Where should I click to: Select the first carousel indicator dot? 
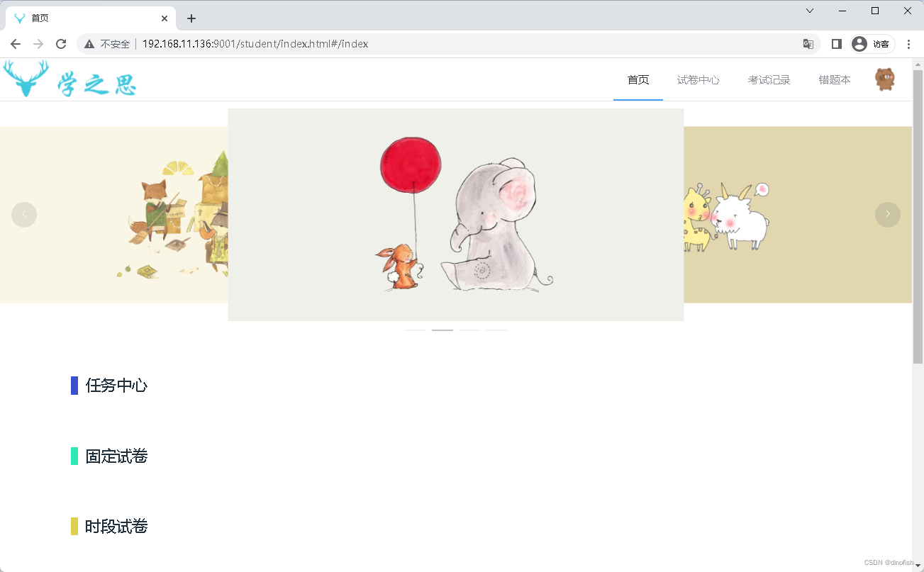click(415, 329)
